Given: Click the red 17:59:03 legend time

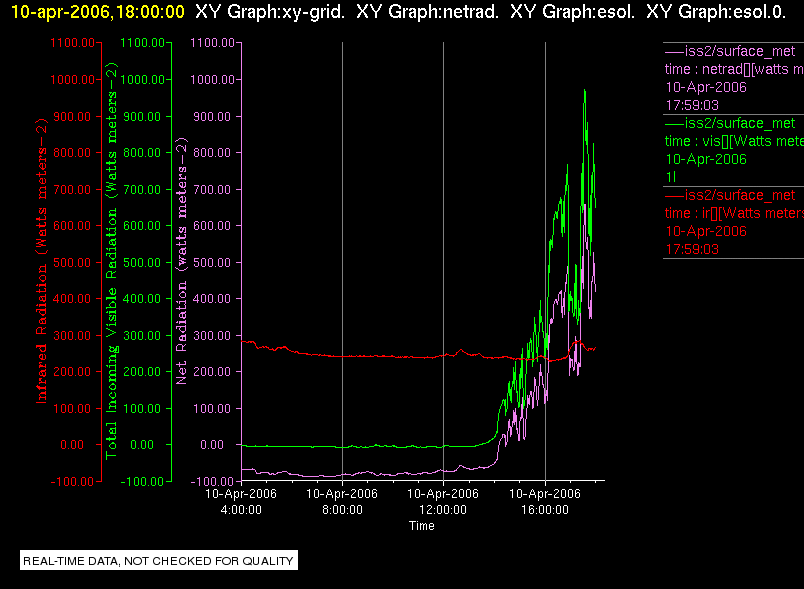Looking at the screenshot, I should tap(692, 249).
